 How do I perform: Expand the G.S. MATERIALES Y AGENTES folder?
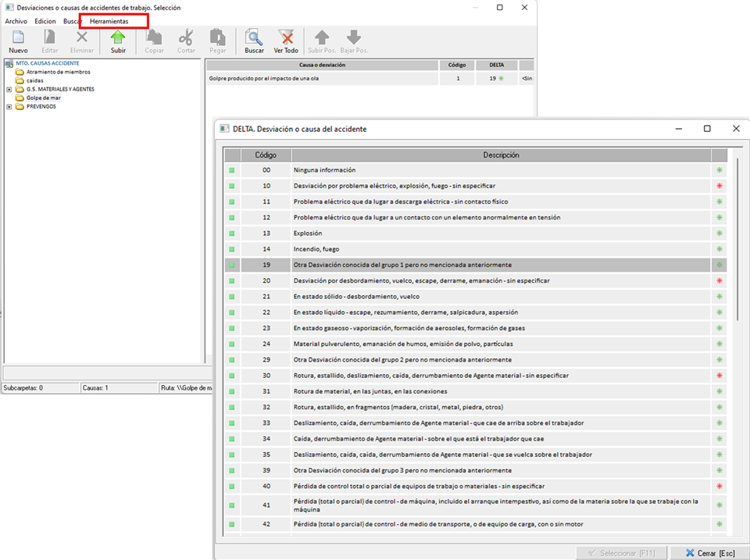(9, 89)
